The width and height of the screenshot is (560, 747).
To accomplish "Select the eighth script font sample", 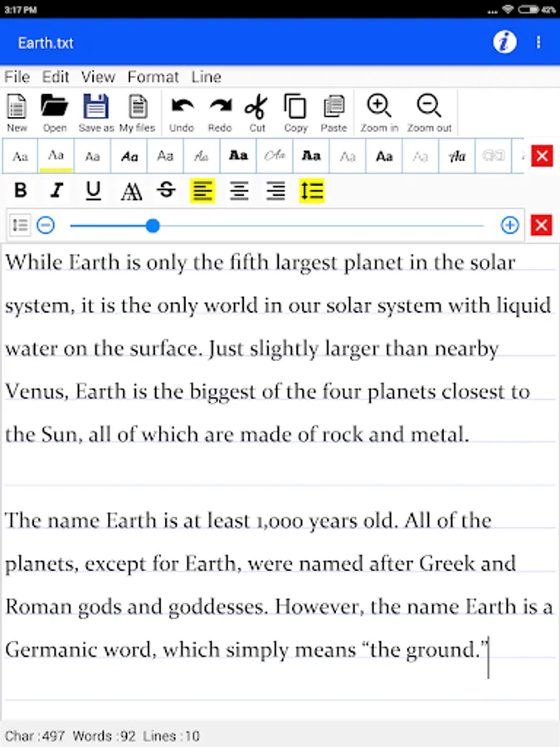I will pos(275,156).
